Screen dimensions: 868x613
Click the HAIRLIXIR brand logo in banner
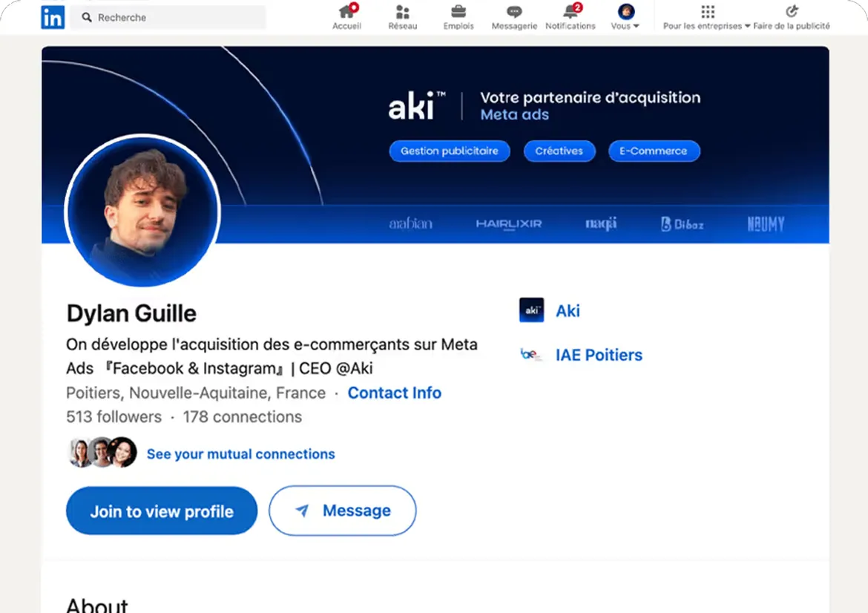[x=509, y=223]
